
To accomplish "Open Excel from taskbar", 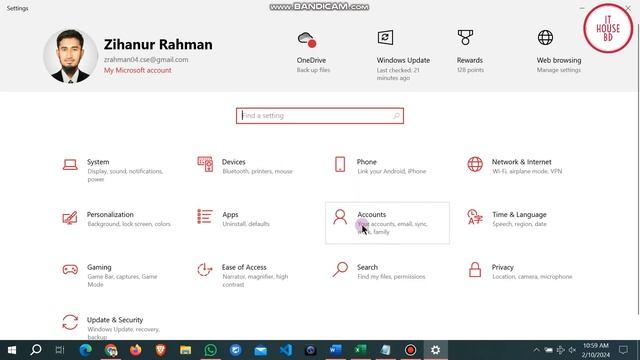I will point(360,350).
